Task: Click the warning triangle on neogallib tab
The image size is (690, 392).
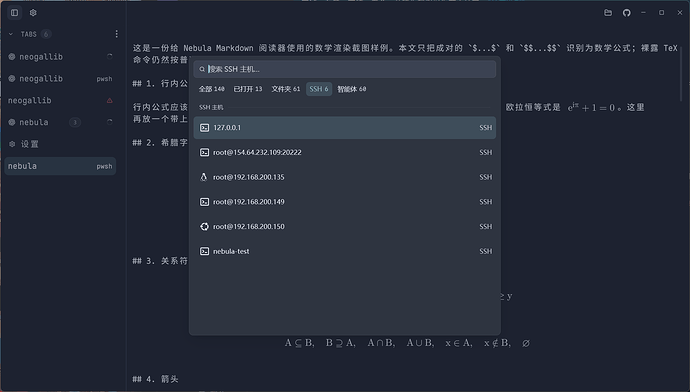Action: (x=110, y=100)
